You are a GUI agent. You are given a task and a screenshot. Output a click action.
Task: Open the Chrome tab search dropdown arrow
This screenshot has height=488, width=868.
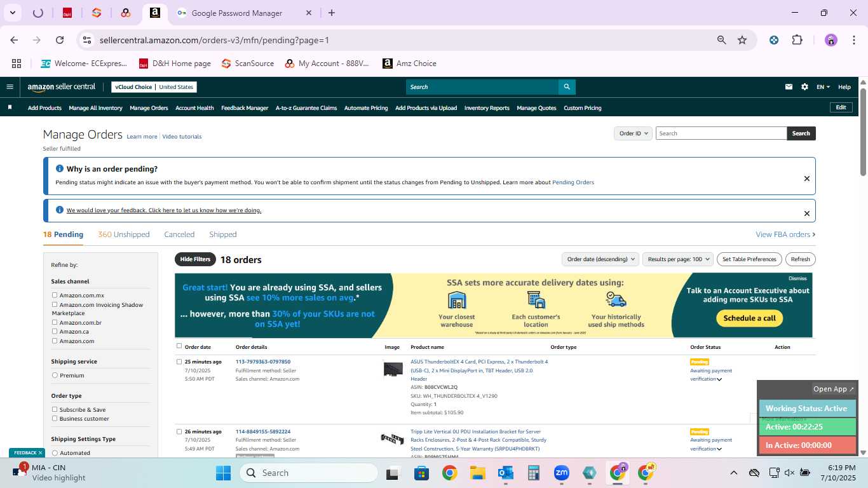(13, 13)
